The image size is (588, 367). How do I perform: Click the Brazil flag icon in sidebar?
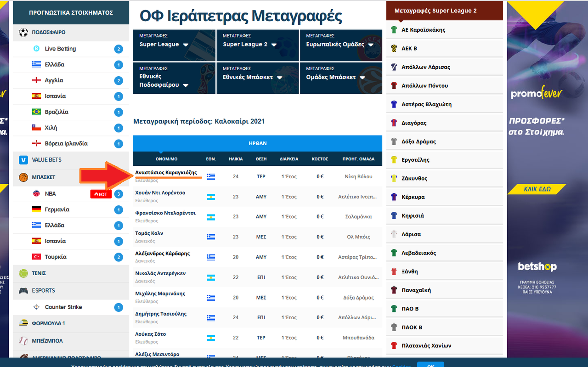coord(36,112)
